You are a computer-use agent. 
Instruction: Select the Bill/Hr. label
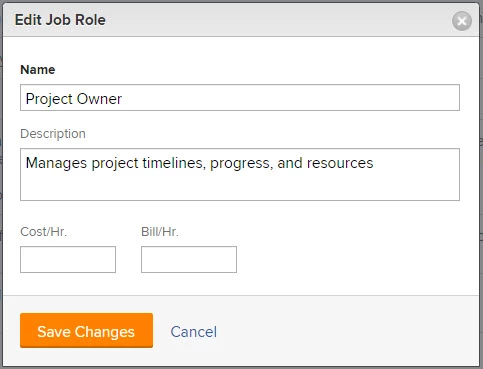(x=160, y=232)
